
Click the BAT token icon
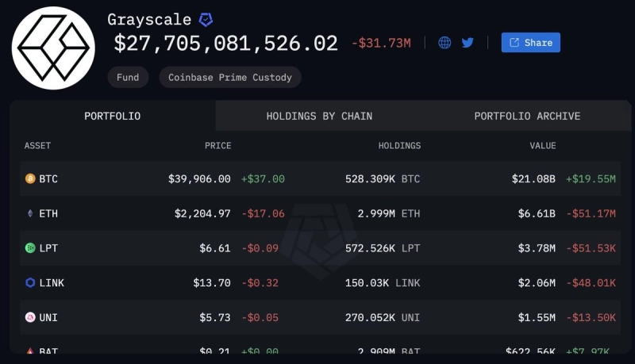coord(31,351)
